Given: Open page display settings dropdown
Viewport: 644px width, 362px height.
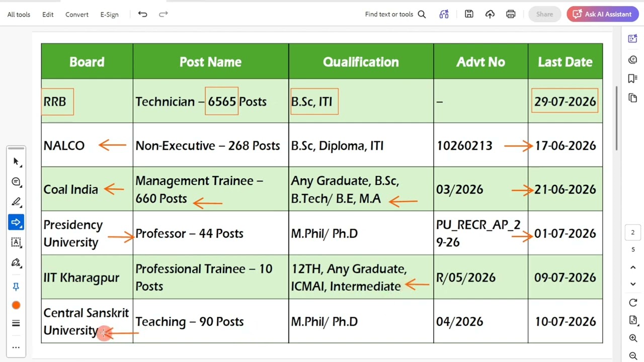Looking at the screenshot, I should click(x=633, y=320).
